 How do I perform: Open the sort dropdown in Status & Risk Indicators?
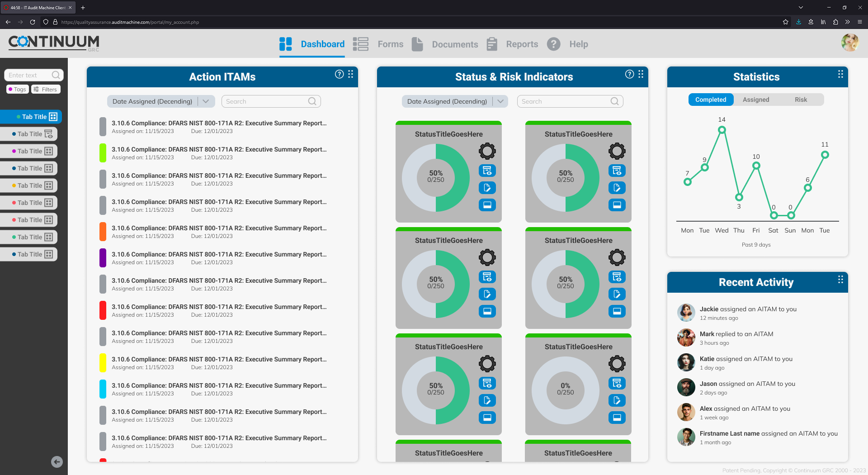pos(500,101)
